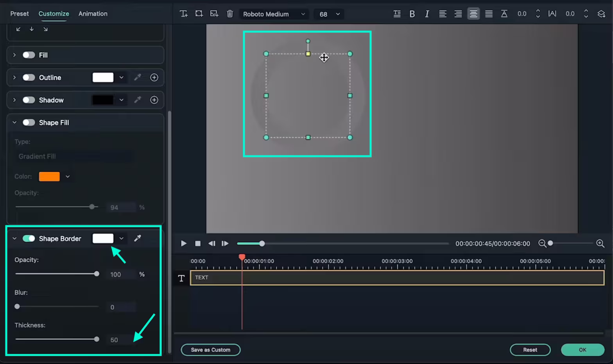Enable the Fill toggle

point(29,55)
